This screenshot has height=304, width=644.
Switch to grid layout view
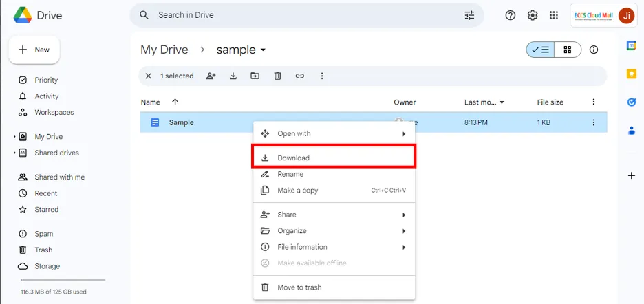pos(568,50)
